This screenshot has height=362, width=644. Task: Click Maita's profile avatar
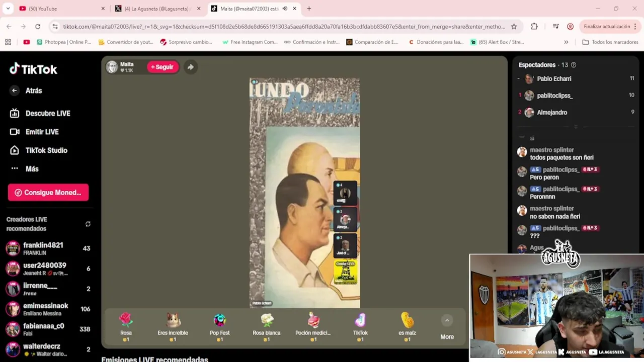coord(112,67)
